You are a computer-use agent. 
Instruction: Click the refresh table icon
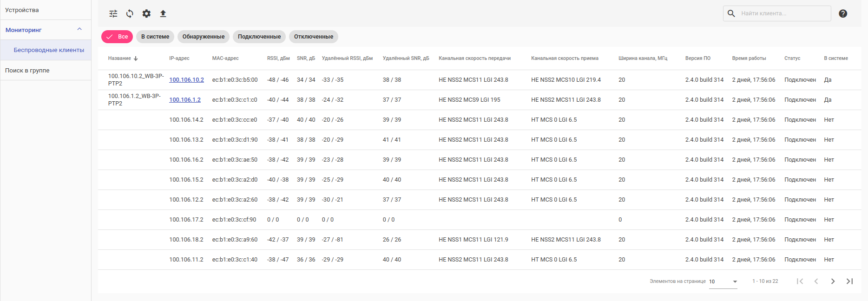(x=130, y=14)
